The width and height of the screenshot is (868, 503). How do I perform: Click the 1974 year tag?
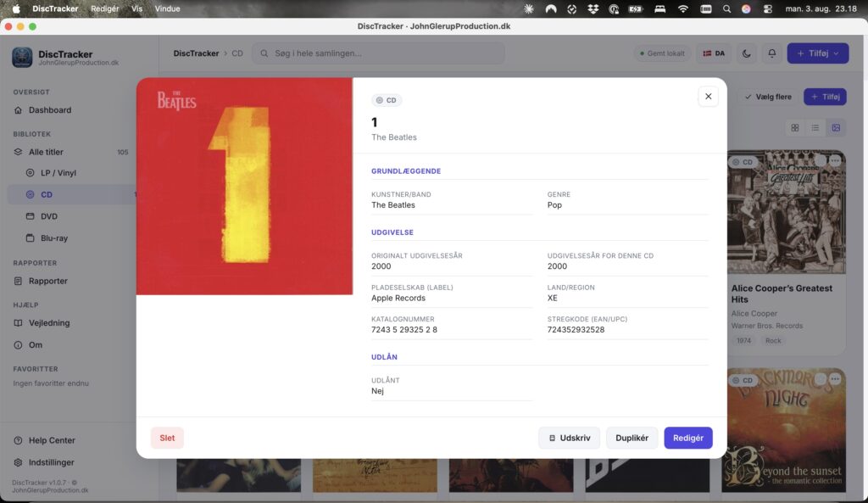(x=743, y=341)
